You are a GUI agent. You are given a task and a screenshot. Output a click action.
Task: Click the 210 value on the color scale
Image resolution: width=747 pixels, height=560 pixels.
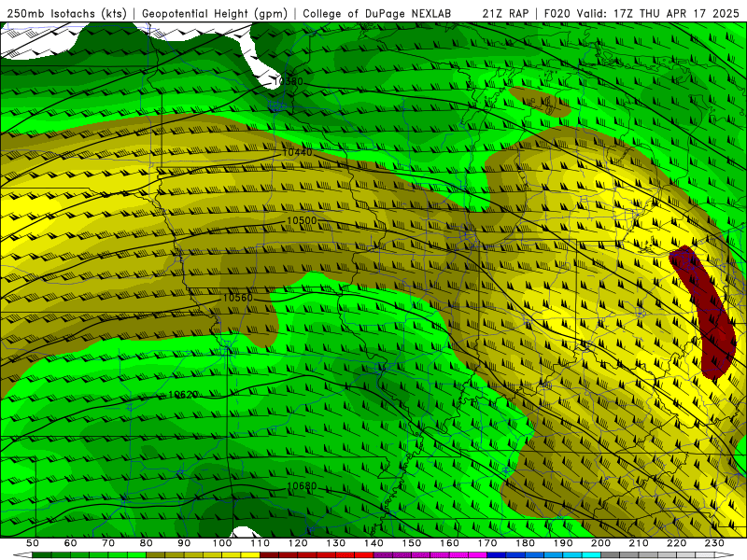(639, 543)
